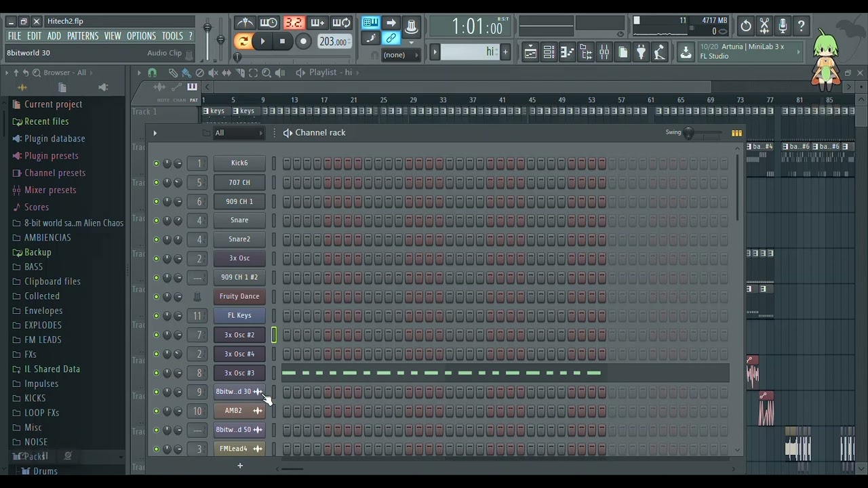868x488 pixels.
Task: Open the help question mark icon
Action: pos(801,26)
